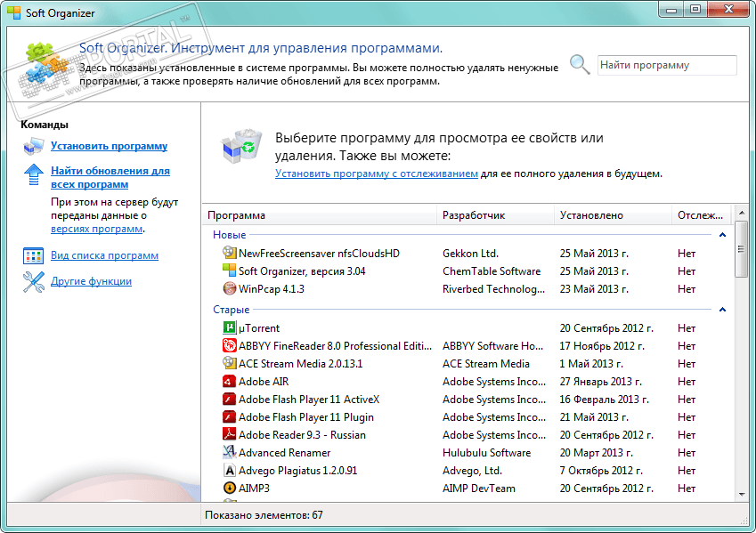This screenshot has height=533, width=756.
Task: Click the Soft Organizer title bar icon
Action: click(14, 12)
